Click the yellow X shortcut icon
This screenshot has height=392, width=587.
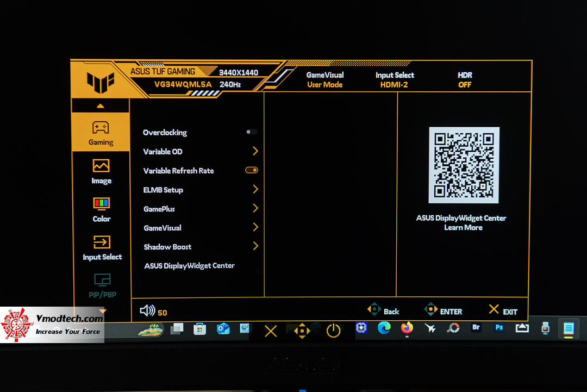point(271,331)
